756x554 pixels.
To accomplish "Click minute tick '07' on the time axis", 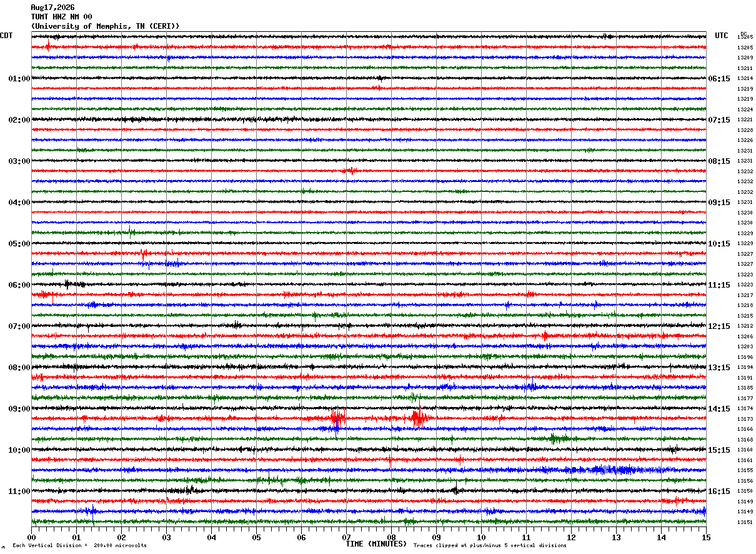I will click(x=346, y=537).
